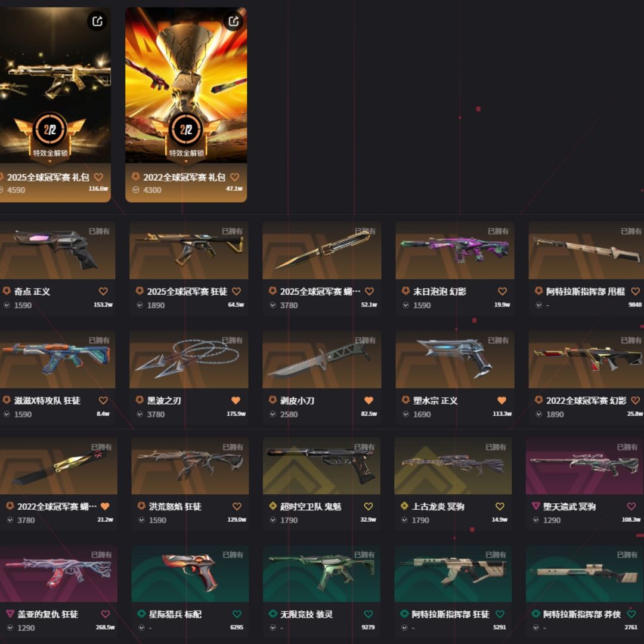The height and width of the screenshot is (644, 644).
Task: Click share icon on 2025全球冠军赛 礼包 card
Action: tap(97, 21)
